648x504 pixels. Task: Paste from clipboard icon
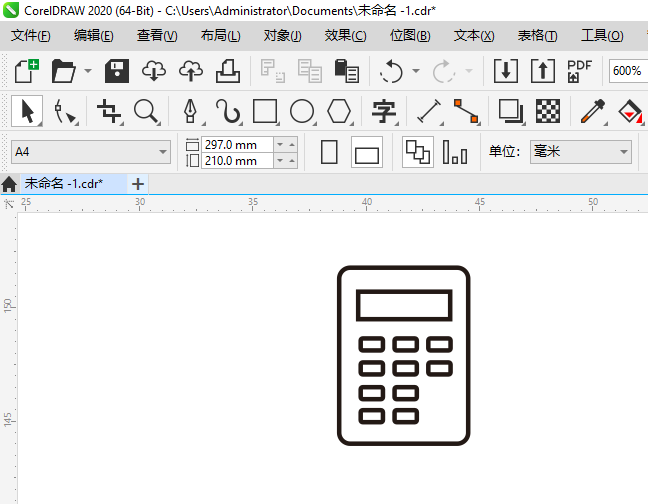point(346,71)
